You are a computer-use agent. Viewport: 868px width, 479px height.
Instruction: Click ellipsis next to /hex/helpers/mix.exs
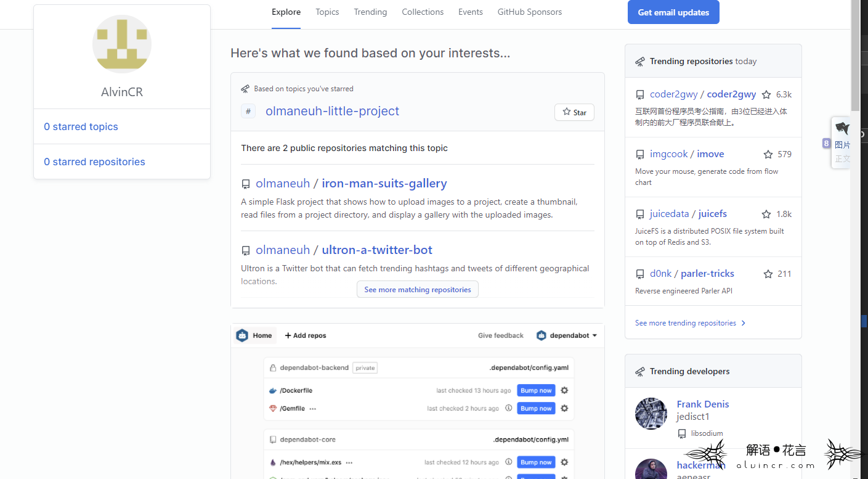pos(349,462)
